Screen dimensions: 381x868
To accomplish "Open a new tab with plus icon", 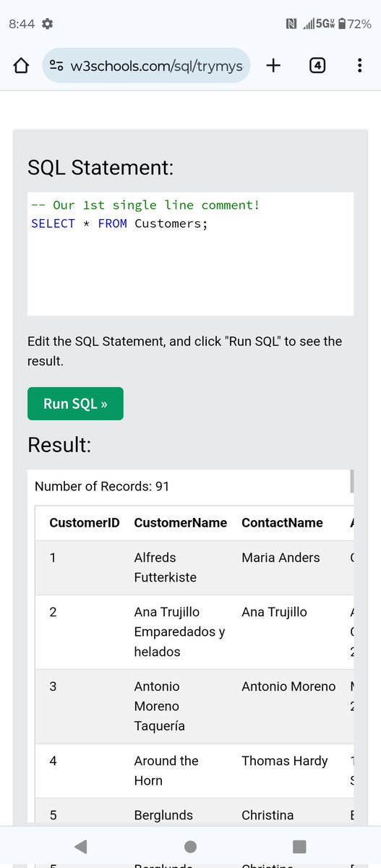I will coord(273,66).
